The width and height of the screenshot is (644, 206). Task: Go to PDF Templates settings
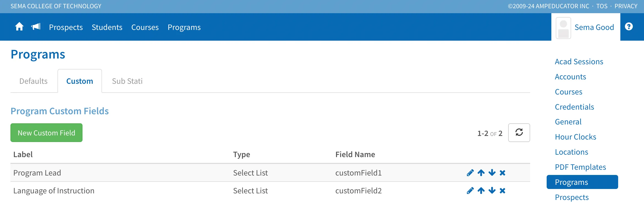[x=580, y=167]
